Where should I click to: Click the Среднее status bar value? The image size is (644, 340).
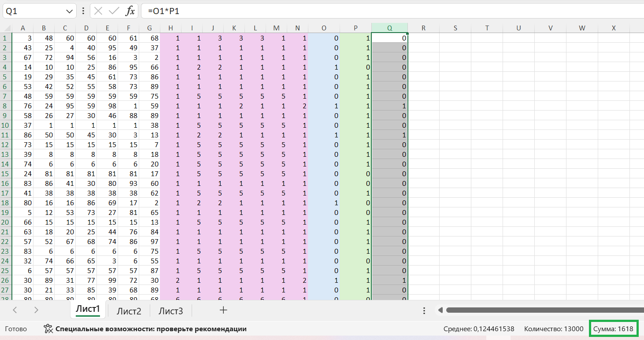point(479,329)
